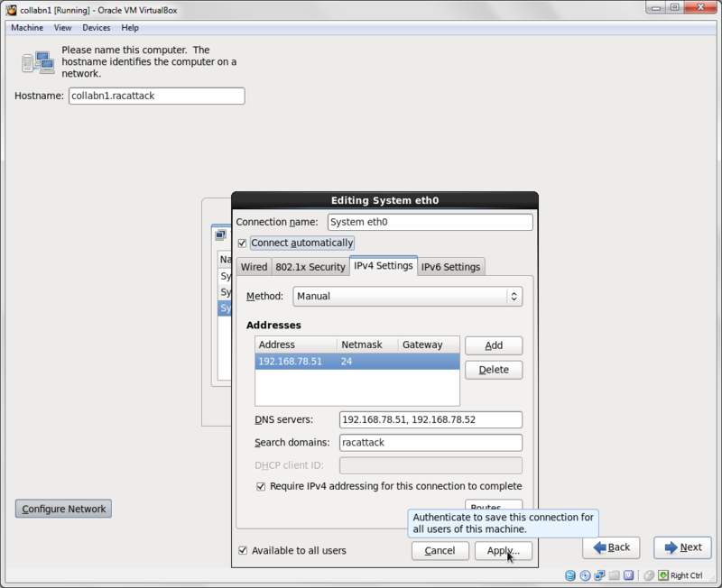Click the network connections window icon
This screenshot has height=588, width=722.
(220, 235)
